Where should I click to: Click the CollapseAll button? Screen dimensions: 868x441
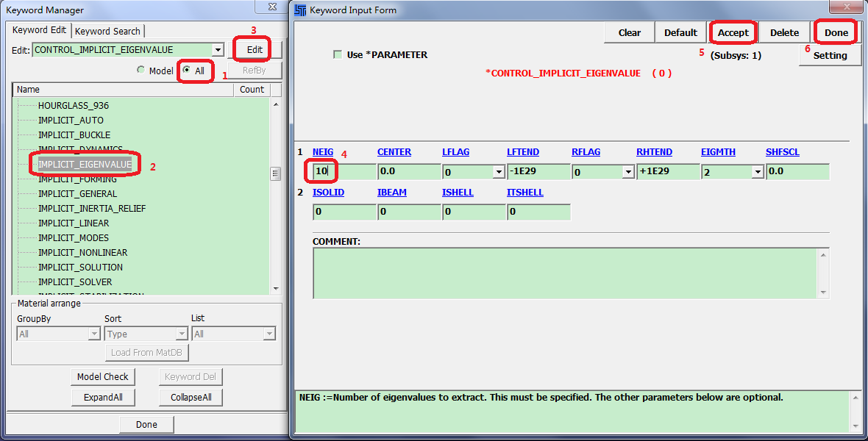[x=191, y=398]
